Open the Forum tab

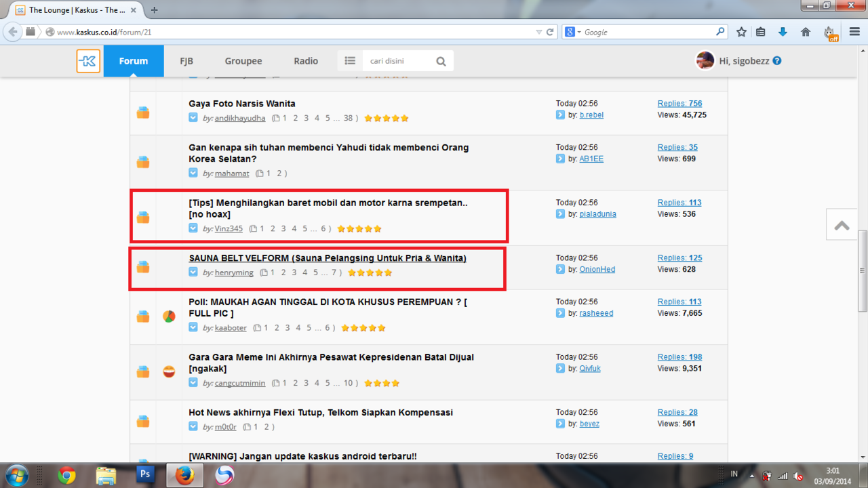(x=134, y=61)
